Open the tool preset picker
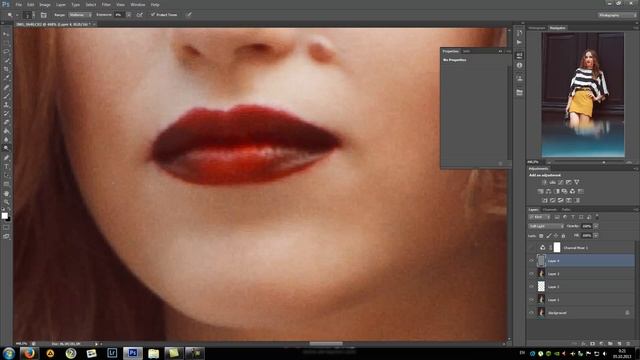 pyautogui.click(x=12, y=15)
